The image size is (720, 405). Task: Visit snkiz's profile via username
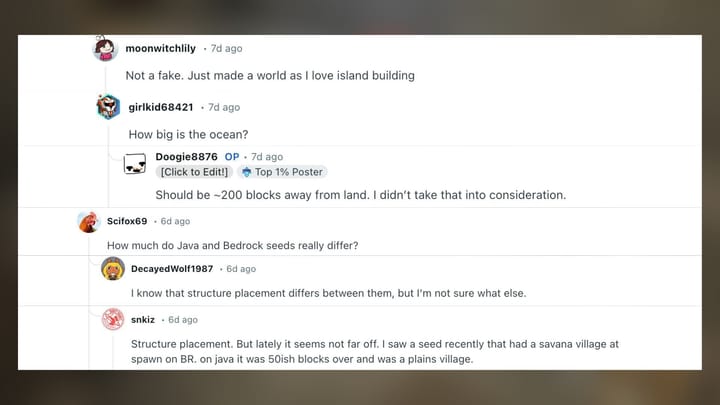(143, 320)
